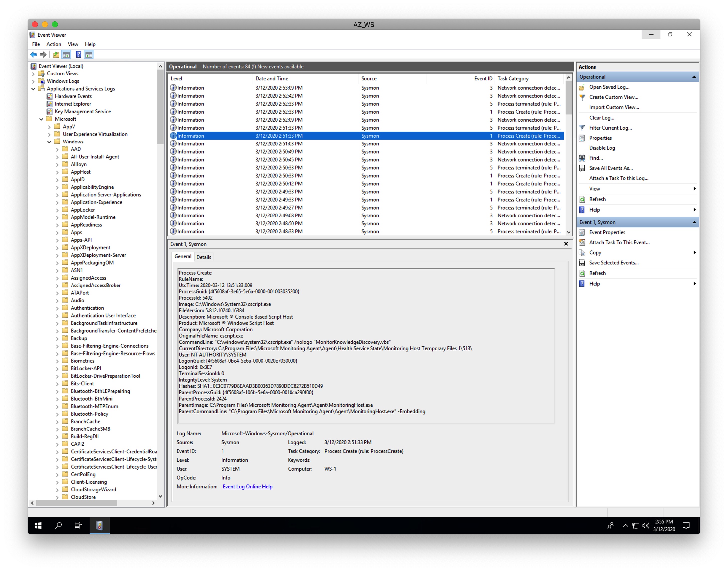The image size is (728, 571).
Task: Click the Up one level folder icon
Action: (56, 55)
